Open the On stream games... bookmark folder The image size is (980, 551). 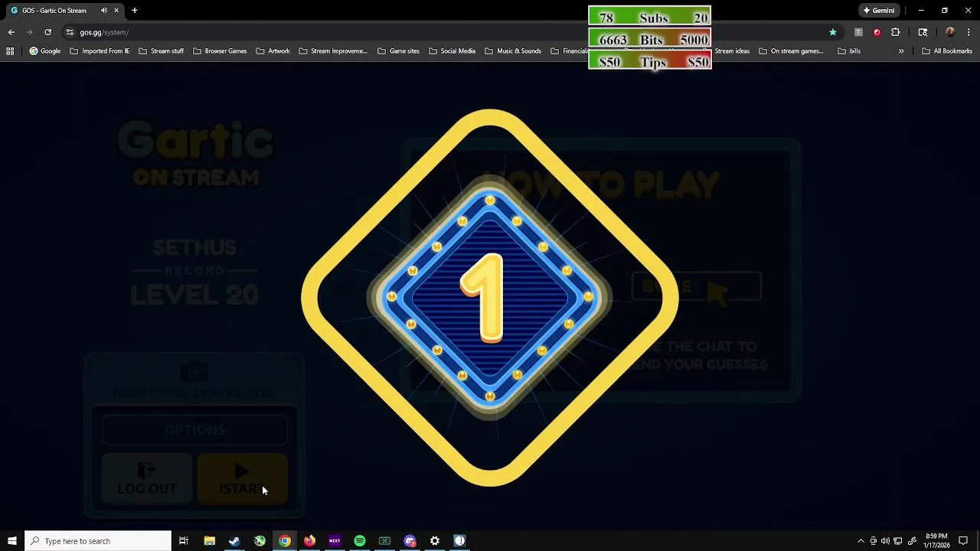pyautogui.click(x=792, y=51)
